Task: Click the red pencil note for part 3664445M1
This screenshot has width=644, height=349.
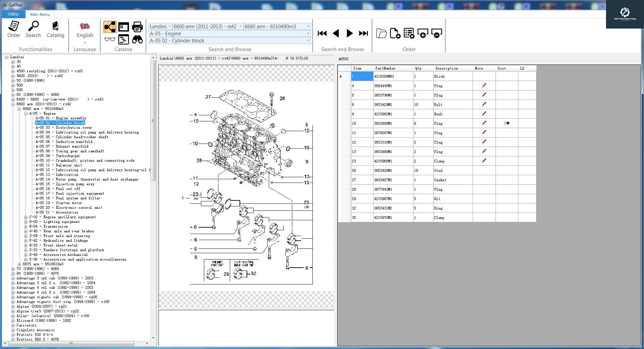Action: [484, 85]
